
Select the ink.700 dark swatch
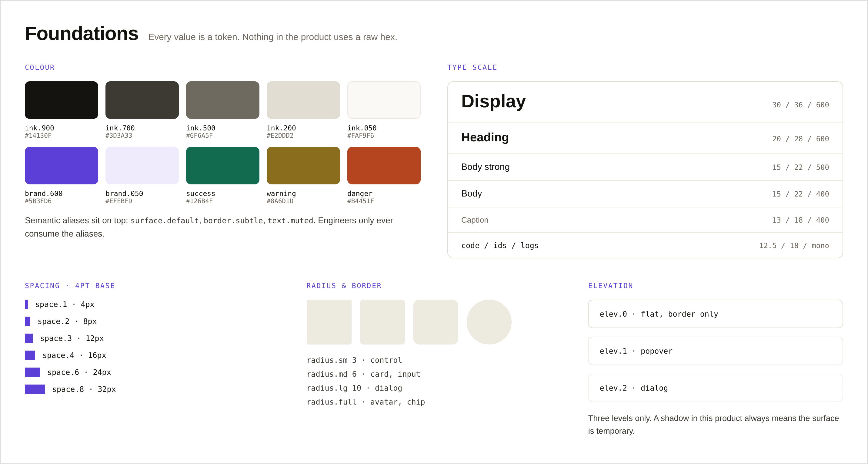click(142, 100)
